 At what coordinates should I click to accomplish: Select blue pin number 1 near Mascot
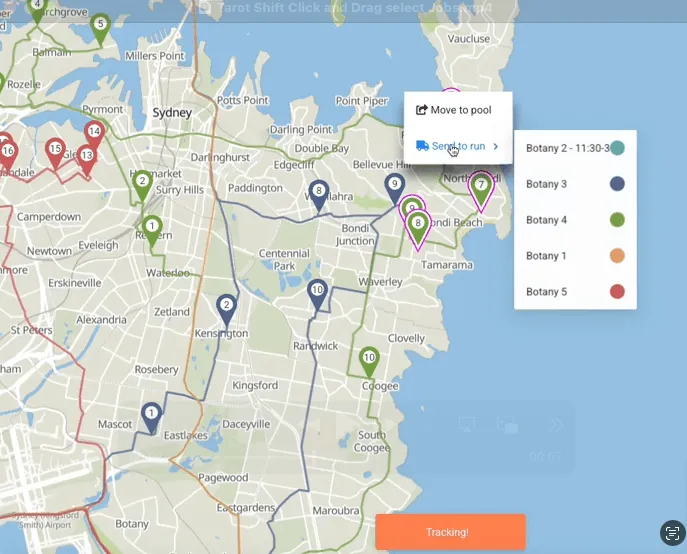[151, 418]
